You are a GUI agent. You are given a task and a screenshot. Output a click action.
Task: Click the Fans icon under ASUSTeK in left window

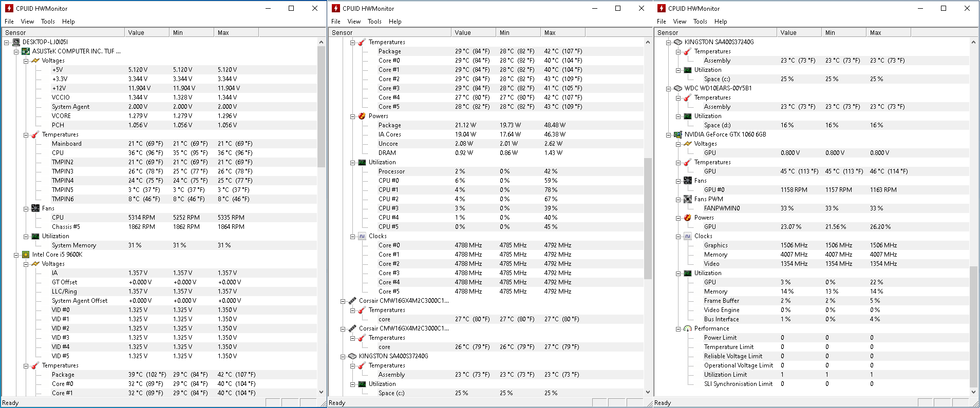tap(35, 208)
